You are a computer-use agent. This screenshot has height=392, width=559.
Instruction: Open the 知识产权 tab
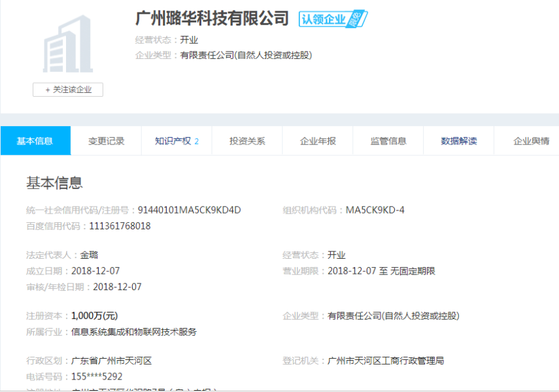point(177,141)
